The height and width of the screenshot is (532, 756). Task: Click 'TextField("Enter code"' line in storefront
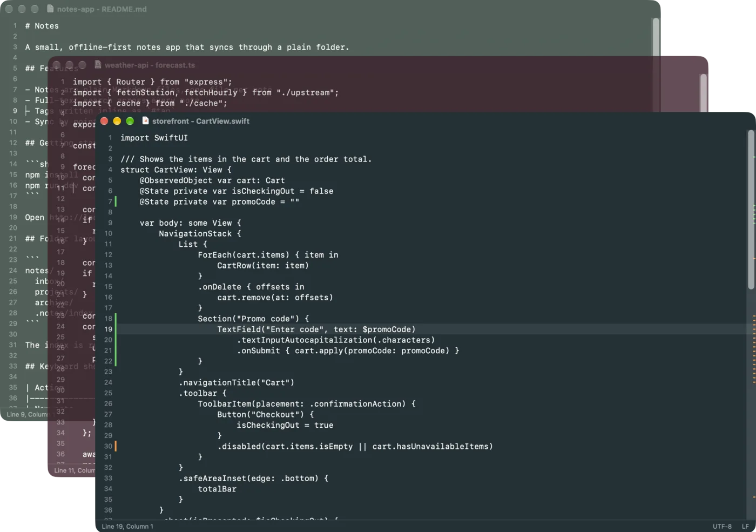pyautogui.click(x=316, y=329)
